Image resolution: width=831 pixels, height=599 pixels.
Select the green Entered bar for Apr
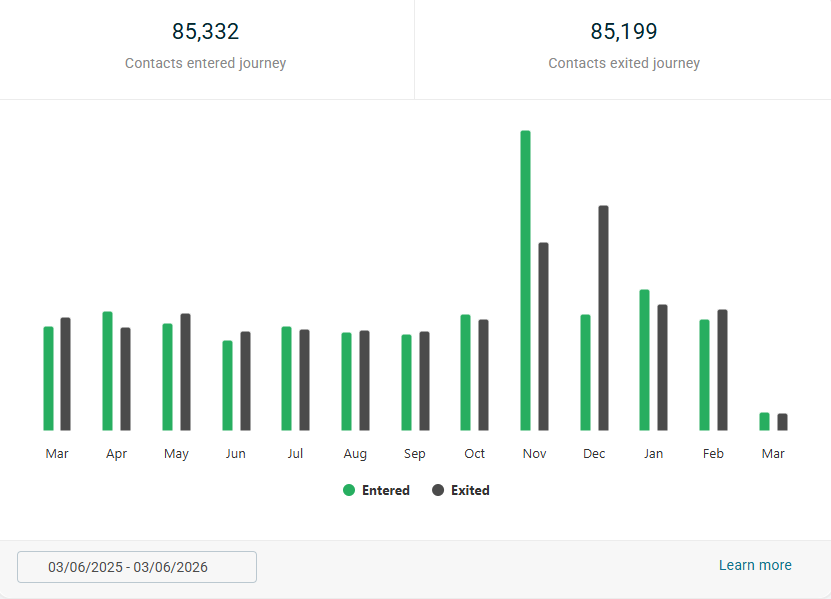pos(107,371)
